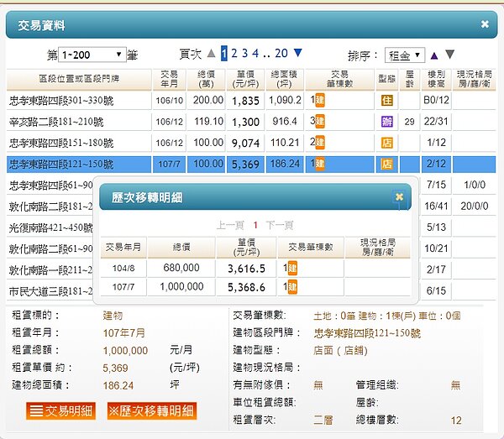Click 交易年月 header in main table

pos(169,79)
